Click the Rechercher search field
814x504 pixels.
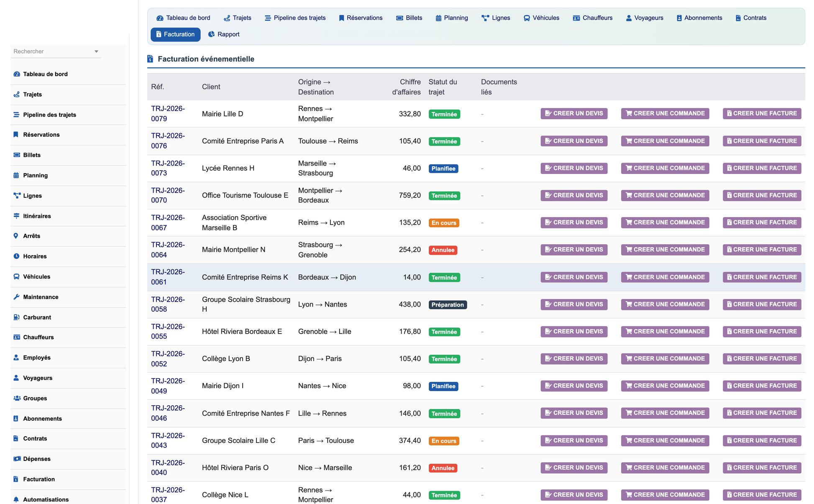pyautogui.click(x=56, y=51)
